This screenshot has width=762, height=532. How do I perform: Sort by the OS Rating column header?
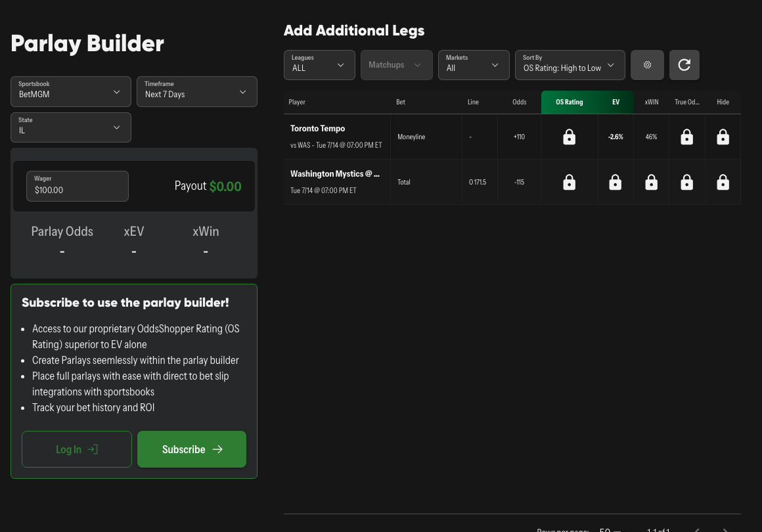(x=569, y=102)
